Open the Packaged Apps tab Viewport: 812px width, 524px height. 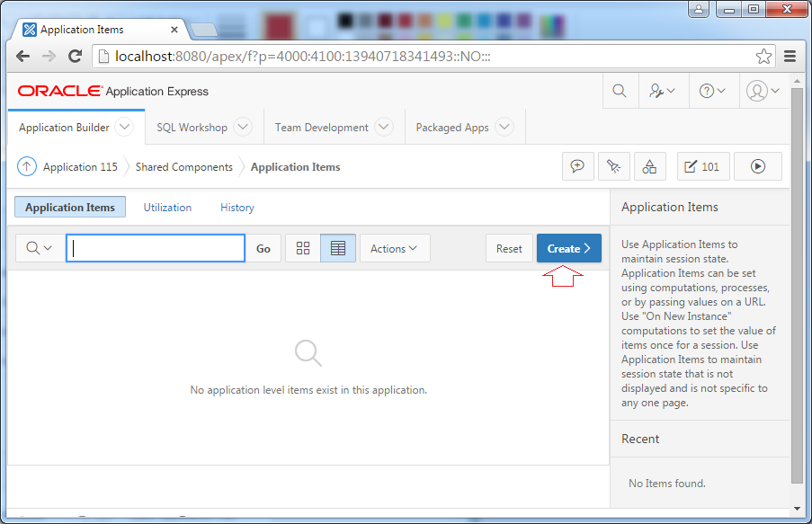pyautogui.click(x=452, y=128)
